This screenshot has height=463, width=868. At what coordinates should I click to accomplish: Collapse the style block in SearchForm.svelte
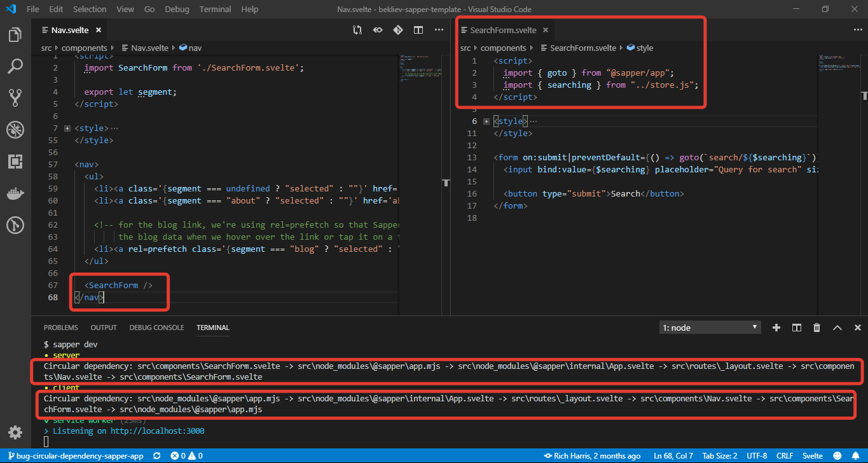pos(486,121)
